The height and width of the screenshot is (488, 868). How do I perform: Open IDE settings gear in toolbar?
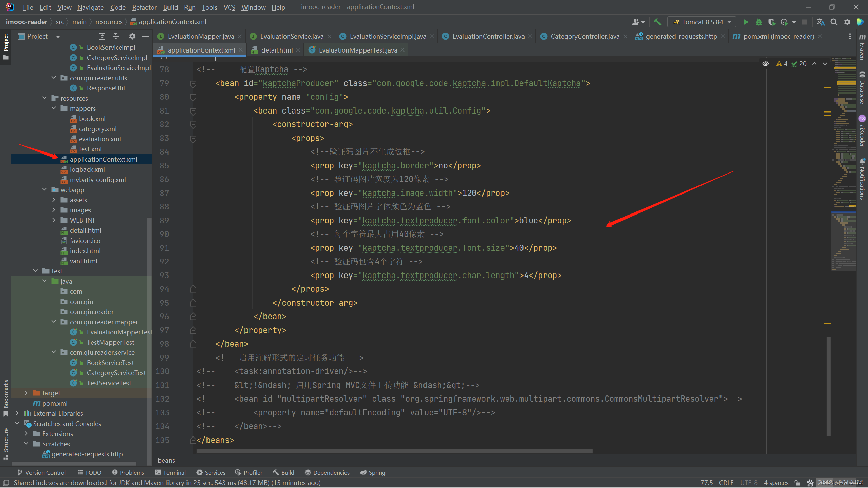pyautogui.click(x=847, y=22)
